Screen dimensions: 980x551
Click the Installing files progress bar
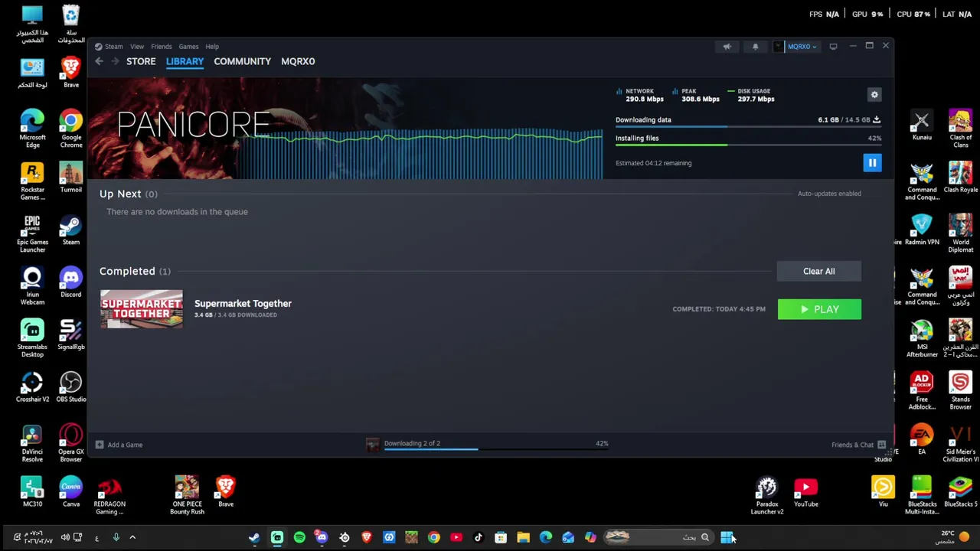[x=748, y=145]
